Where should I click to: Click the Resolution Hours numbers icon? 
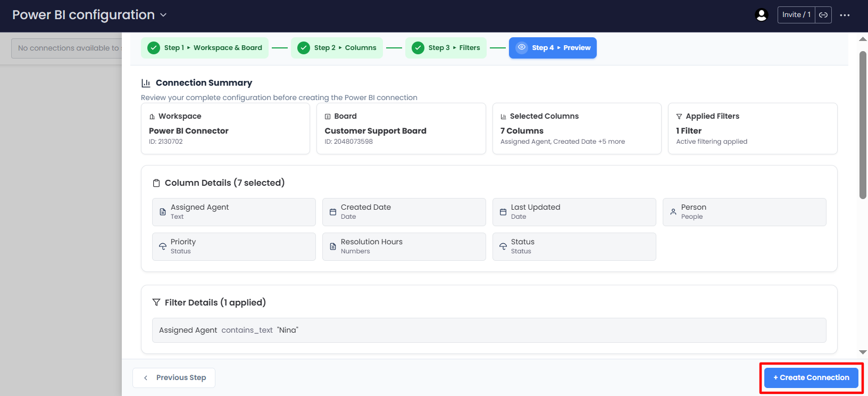click(333, 246)
